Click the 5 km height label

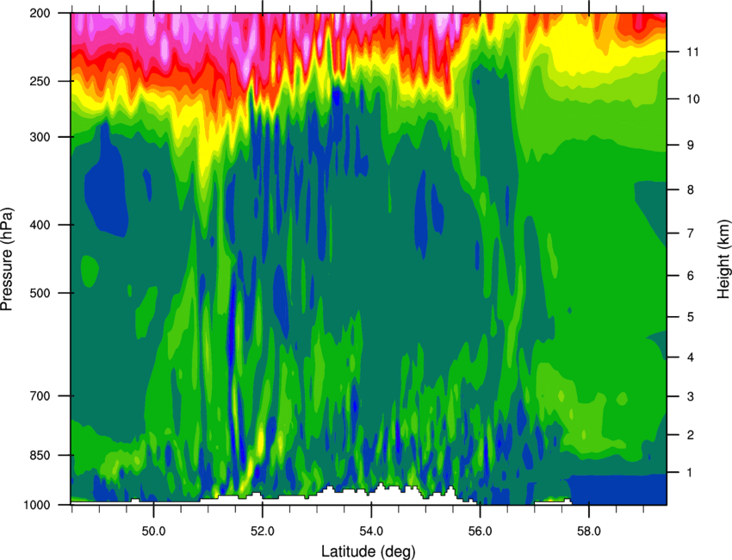tap(691, 317)
